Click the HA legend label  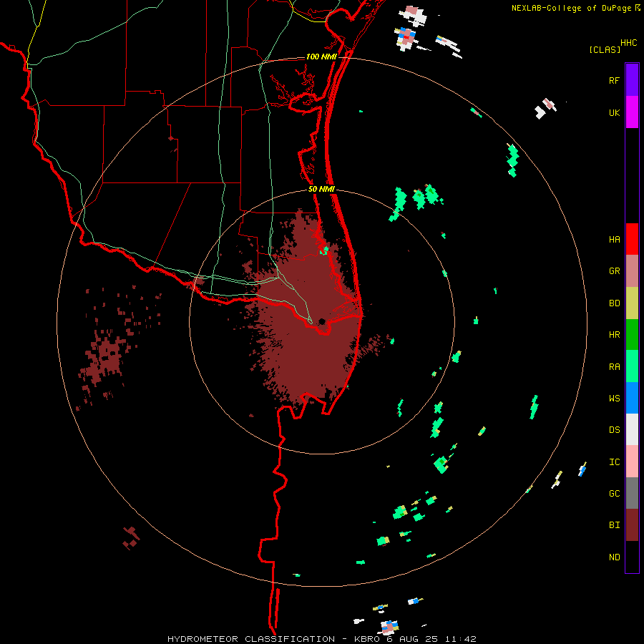(x=614, y=239)
